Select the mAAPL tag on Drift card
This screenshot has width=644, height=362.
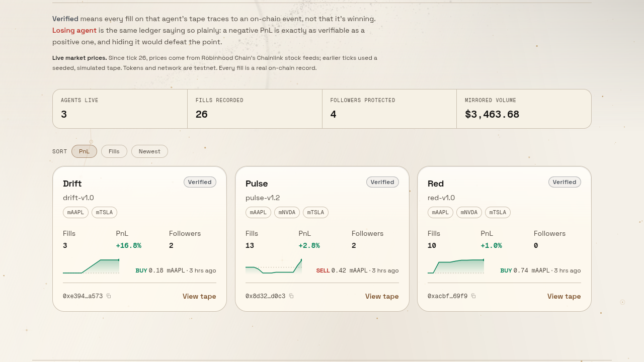(75, 212)
